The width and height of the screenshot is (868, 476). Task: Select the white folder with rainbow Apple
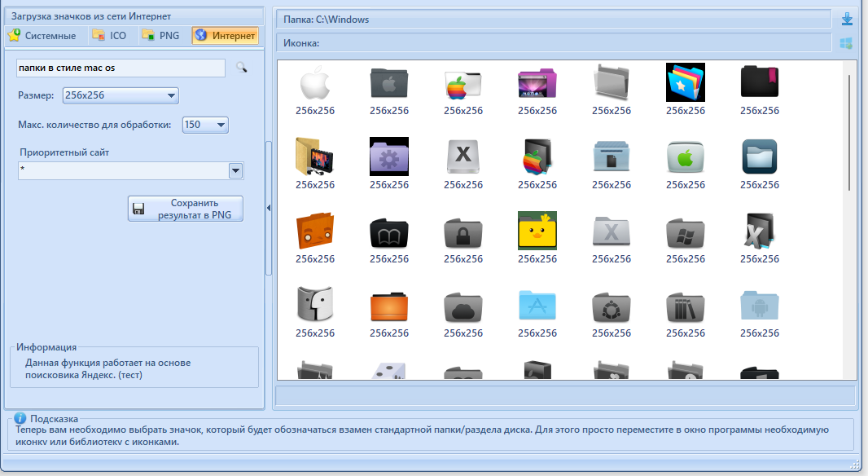[463, 84]
